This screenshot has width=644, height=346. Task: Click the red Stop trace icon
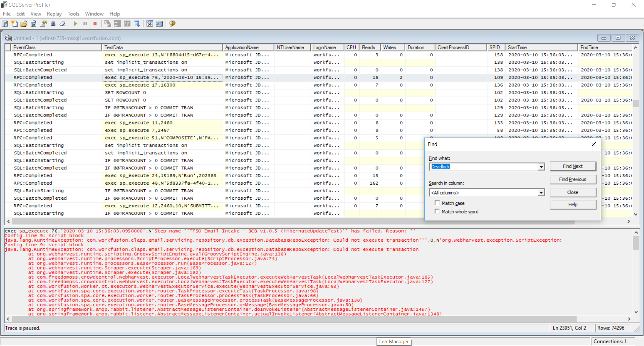[95, 24]
